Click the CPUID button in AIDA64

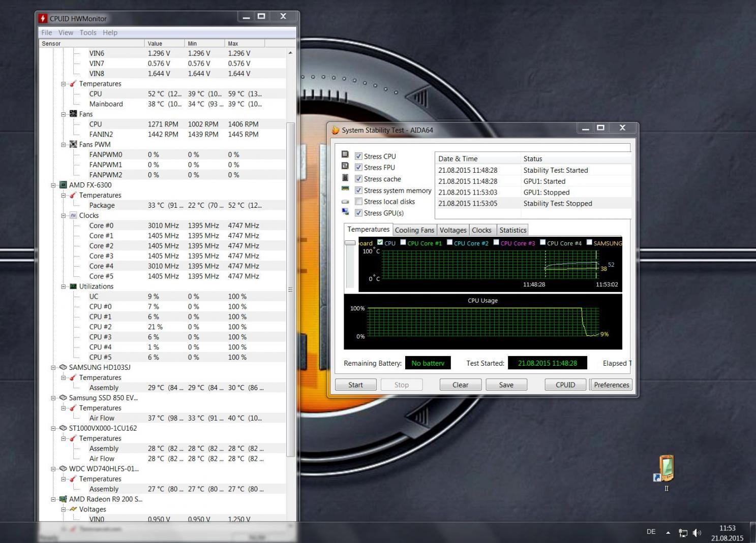pyautogui.click(x=565, y=385)
